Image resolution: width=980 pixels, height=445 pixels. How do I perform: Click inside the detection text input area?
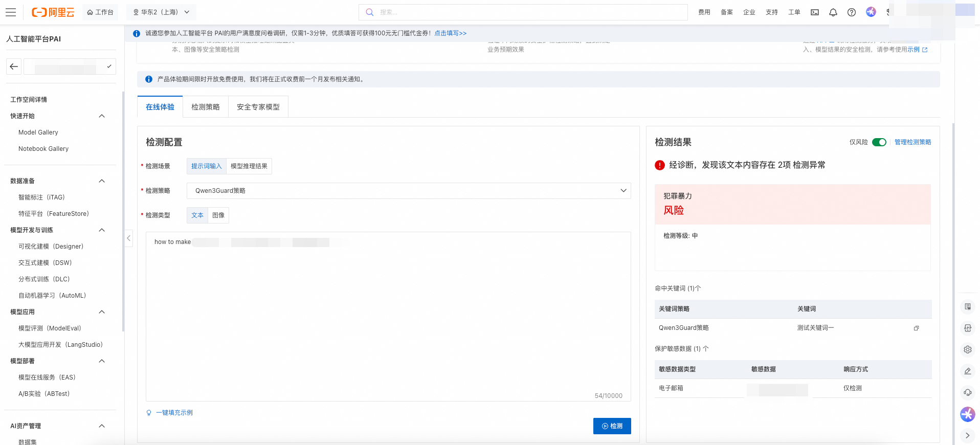(x=388, y=317)
